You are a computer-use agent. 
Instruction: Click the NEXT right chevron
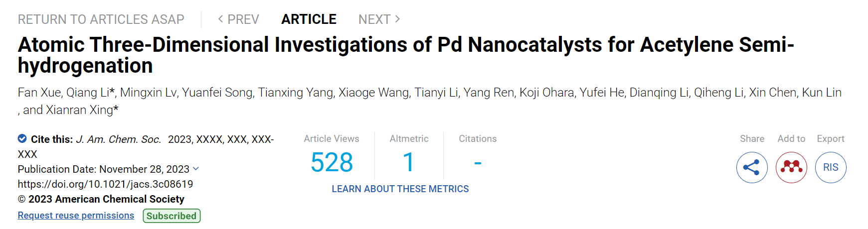397,19
